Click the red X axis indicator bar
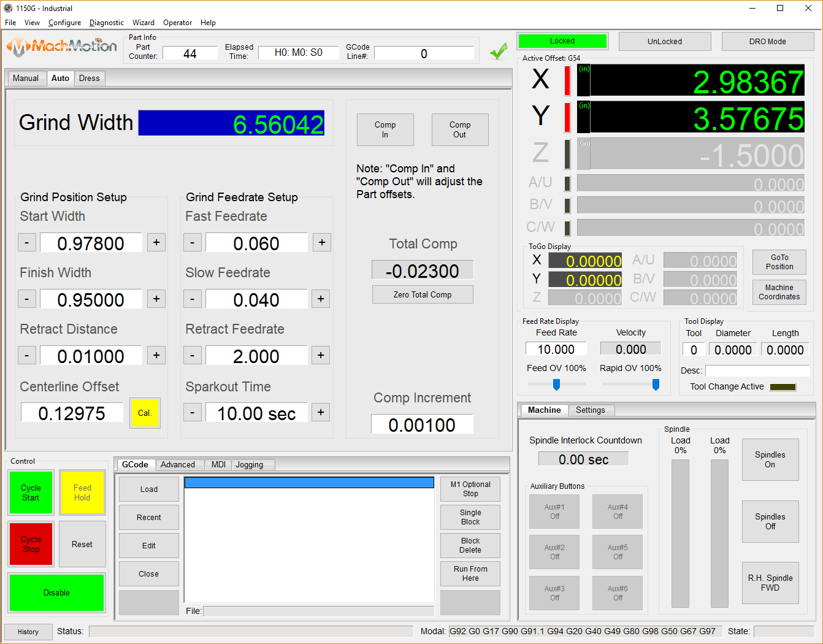 click(x=567, y=80)
